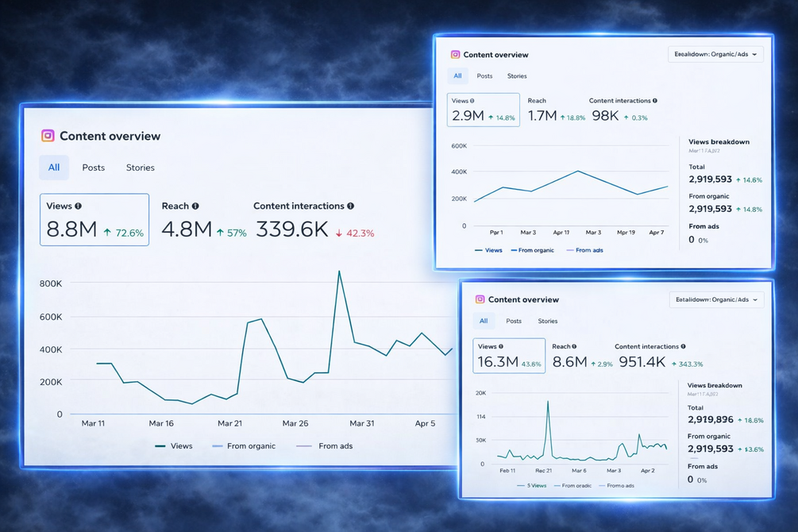Toggle the From organic legend in the top-right chart
The image size is (798, 532).
pyautogui.click(x=532, y=250)
